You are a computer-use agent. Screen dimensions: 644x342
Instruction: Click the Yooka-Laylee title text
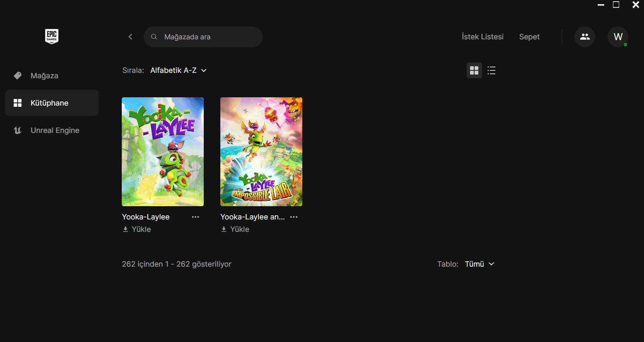(146, 217)
